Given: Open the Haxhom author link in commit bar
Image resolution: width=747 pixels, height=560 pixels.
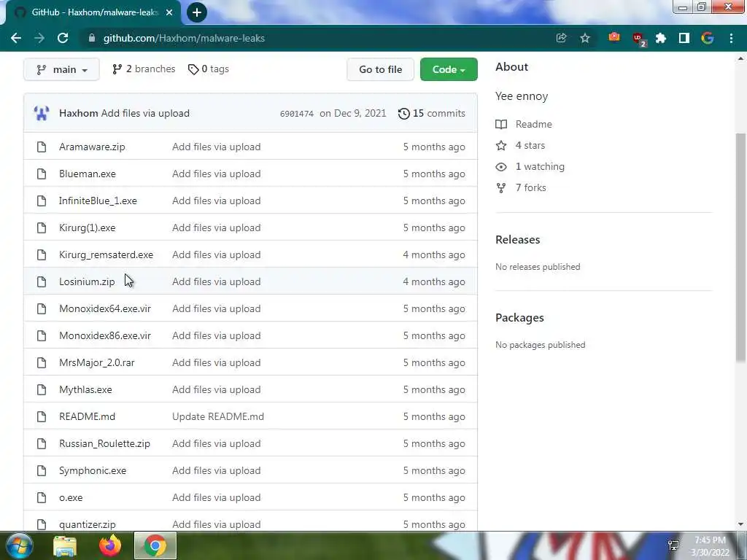Looking at the screenshot, I should [79, 113].
